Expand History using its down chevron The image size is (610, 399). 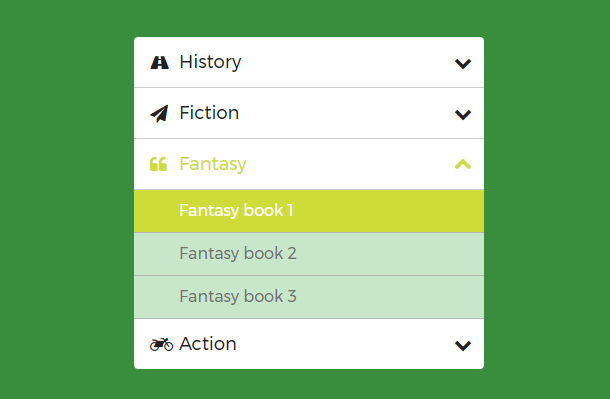click(463, 63)
